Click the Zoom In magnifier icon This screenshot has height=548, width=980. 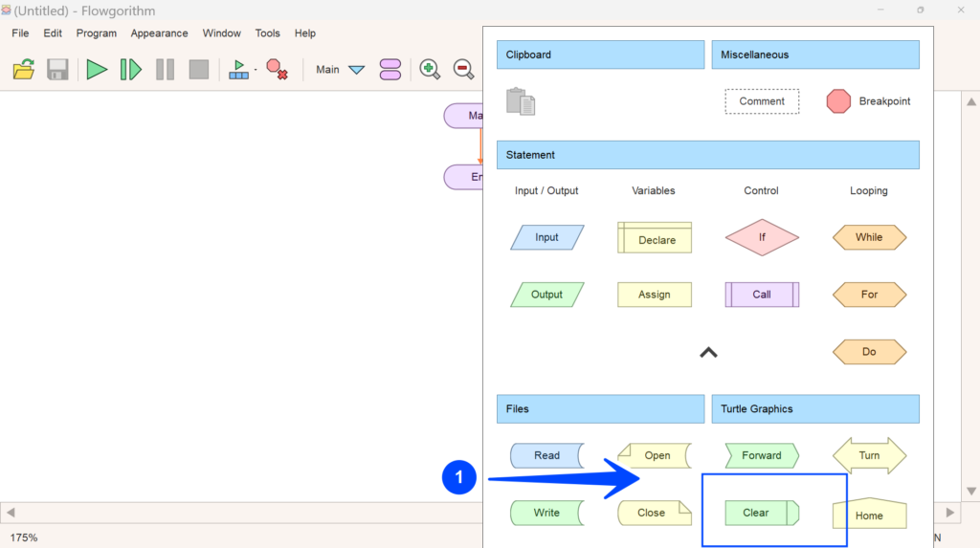click(x=430, y=69)
